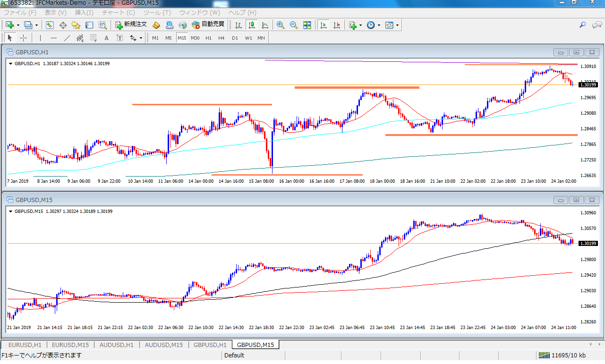Open the 表示 (V) menu
The width and height of the screenshot is (605, 364).
pos(56,13)
